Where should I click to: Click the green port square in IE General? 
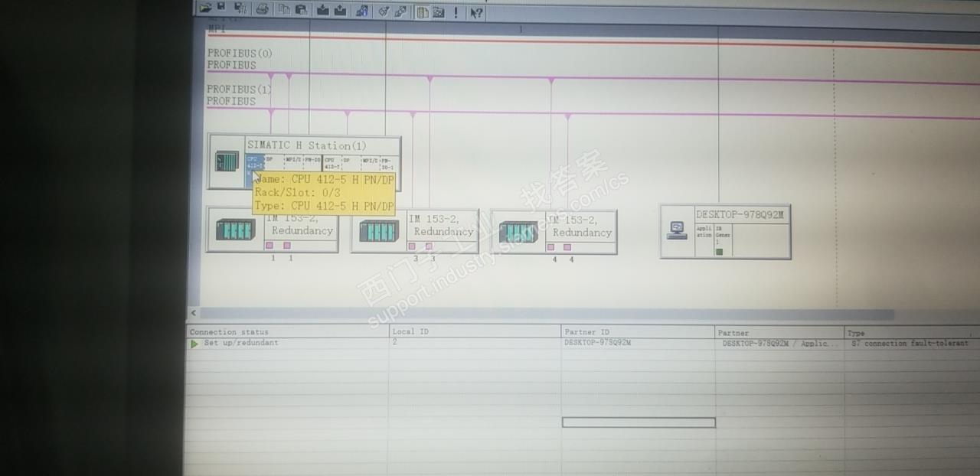719,251
